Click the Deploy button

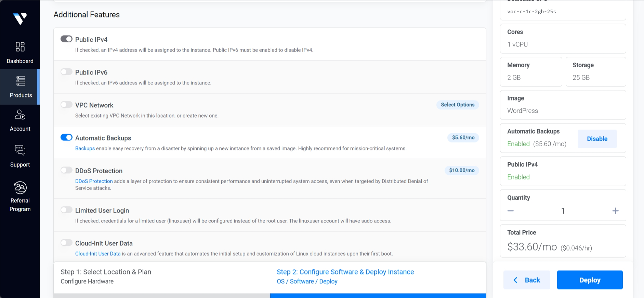coord(590,280)
